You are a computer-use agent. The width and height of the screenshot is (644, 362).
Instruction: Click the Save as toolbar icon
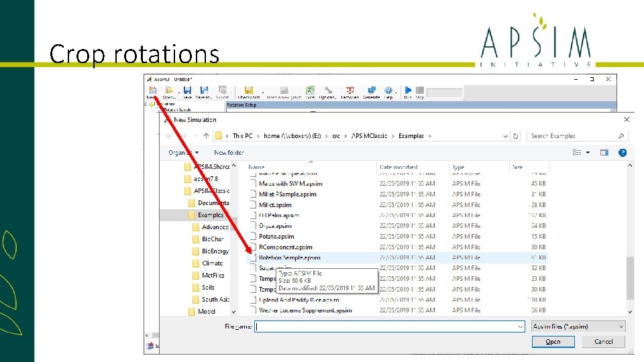[x=204, y=90]
